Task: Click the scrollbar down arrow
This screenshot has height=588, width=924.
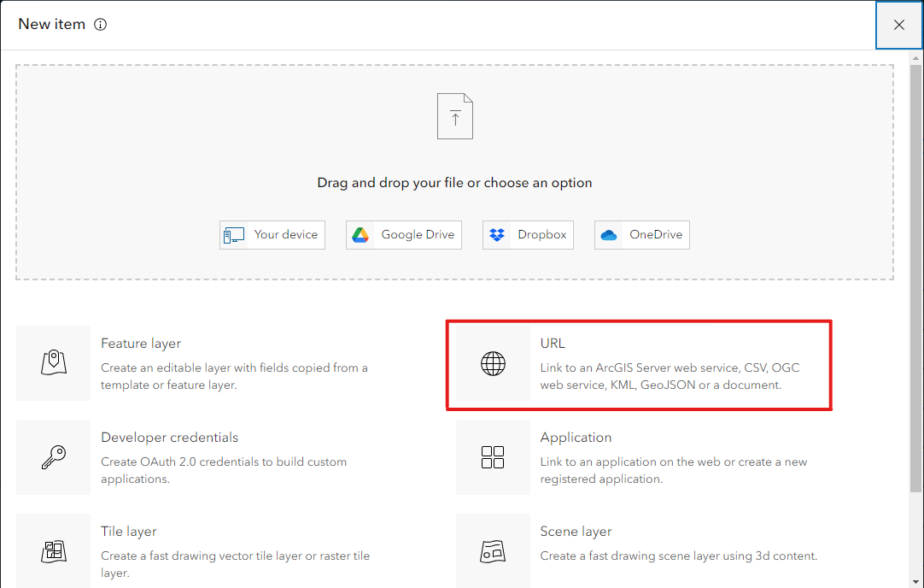Action: point(915,582)
